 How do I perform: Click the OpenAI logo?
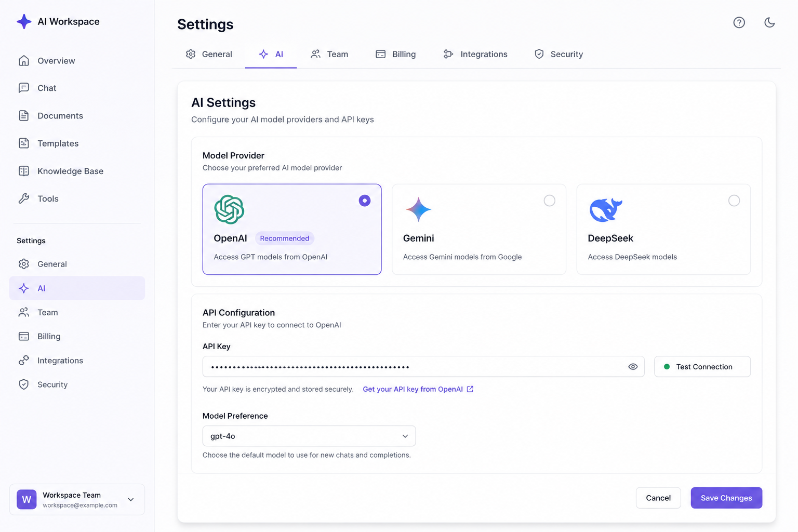[x=229, y=209]
